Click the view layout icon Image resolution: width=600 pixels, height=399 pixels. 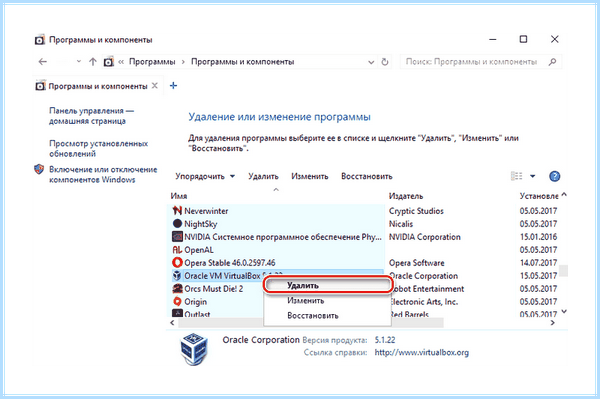point(517,176)
